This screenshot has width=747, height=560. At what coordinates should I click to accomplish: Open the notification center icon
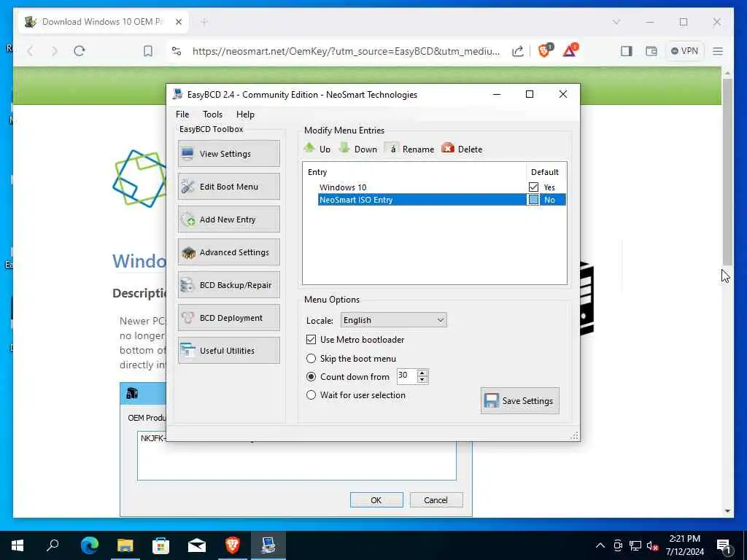724,546
